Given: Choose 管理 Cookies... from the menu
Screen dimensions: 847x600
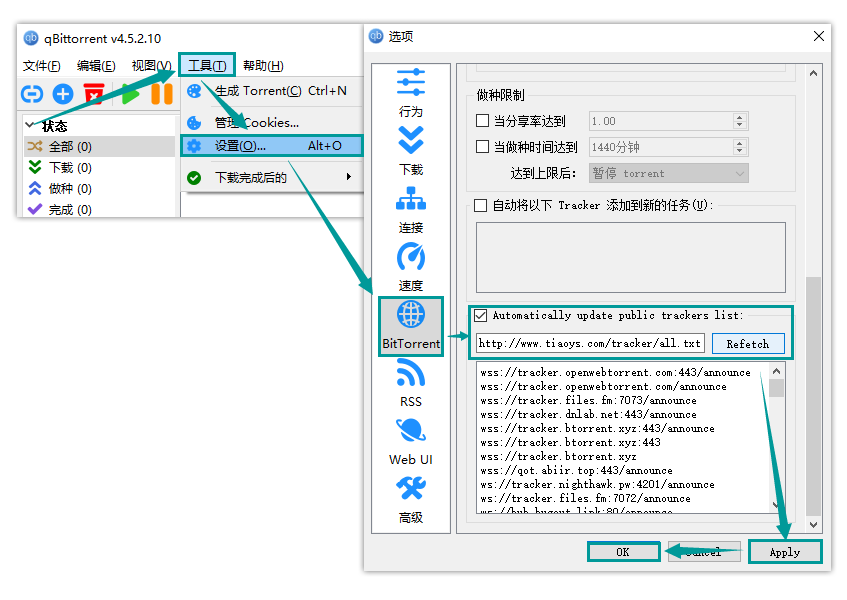Looking at the screenshot, I should tap(272, 123).
